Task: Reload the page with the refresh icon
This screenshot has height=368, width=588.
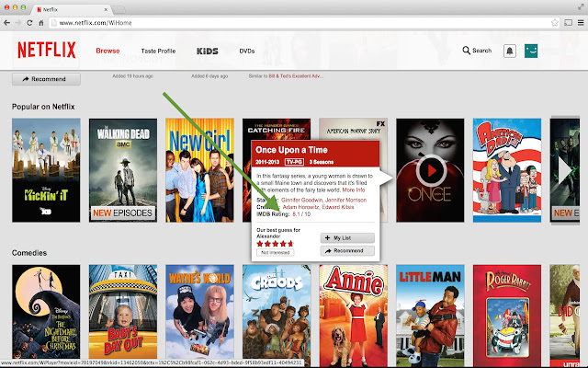Action: (29, 22)
